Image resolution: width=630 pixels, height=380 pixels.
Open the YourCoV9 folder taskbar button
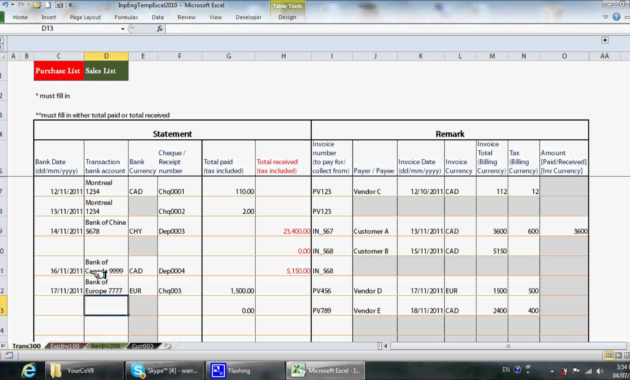[83, 370]
